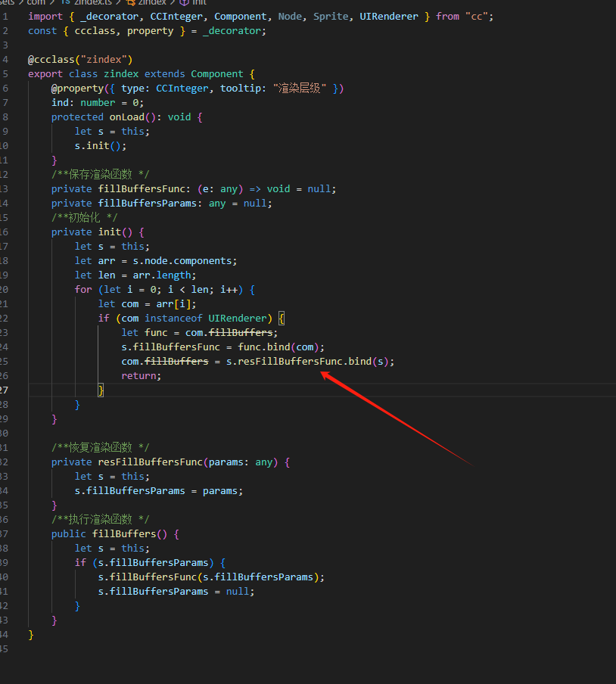
Task: Click the "cc" module string
Action: pos(476,17)
